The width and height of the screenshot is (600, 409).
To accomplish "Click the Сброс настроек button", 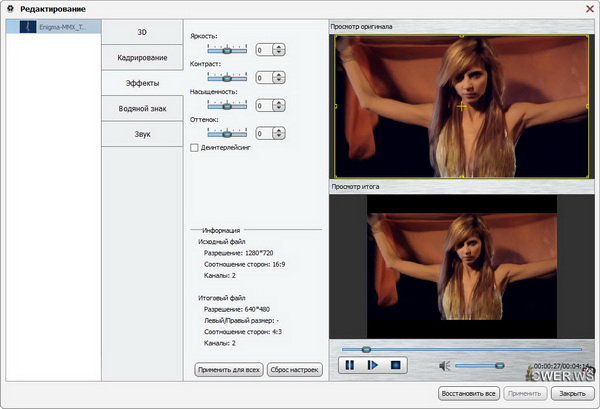I will 294,370.
